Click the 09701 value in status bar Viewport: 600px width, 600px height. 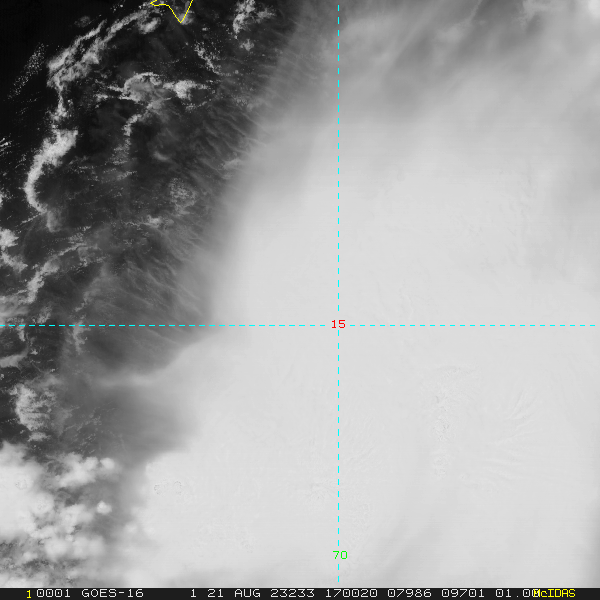coord(463,593)
